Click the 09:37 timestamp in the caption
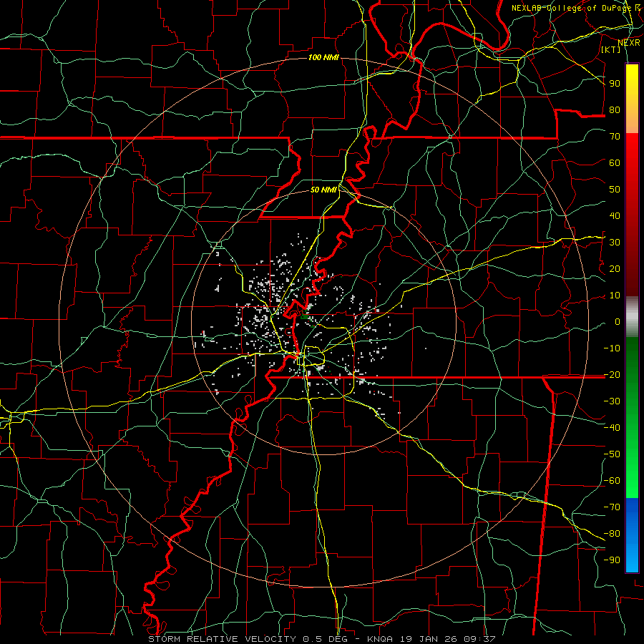This screenshot has width=644, height=644. pyautogui.click(x=479, y=639)
